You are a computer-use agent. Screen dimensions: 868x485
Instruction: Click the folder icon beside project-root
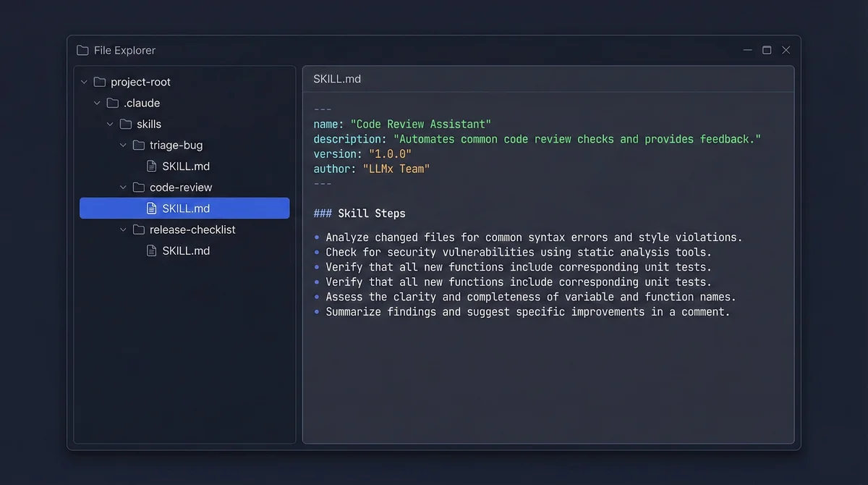(x=101, y=82)
